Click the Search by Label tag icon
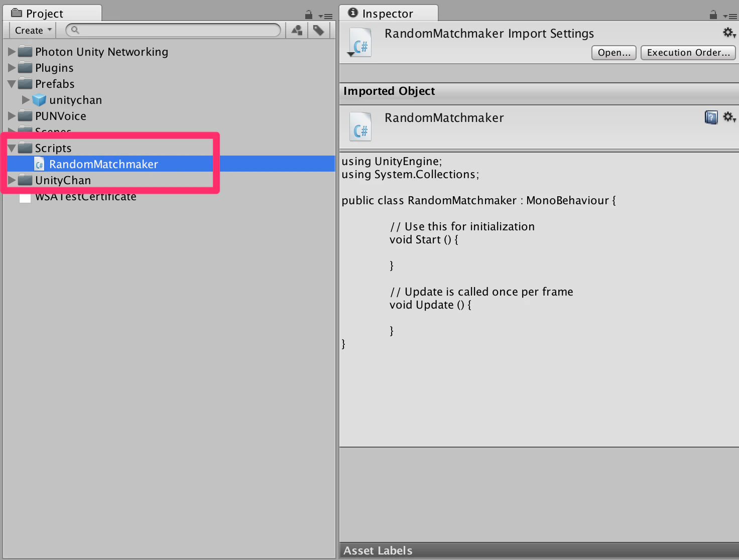 [318, 31]
